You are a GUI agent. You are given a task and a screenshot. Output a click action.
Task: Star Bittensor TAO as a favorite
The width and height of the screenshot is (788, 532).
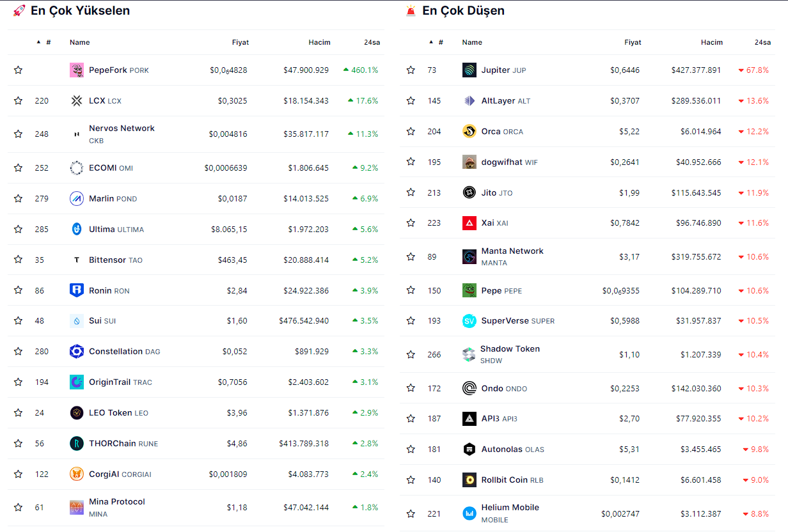coord(19,260)
